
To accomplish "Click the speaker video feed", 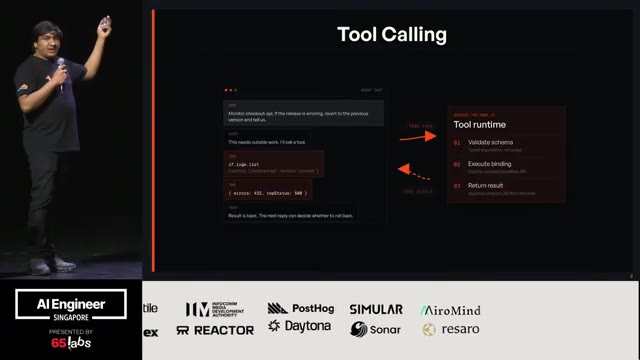I will click(x=71, y=140).
